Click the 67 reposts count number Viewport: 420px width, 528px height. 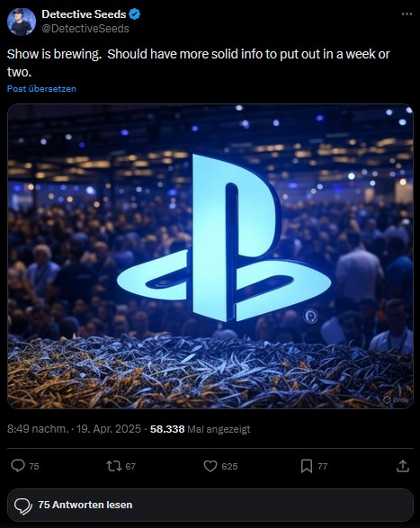tap(130, 466)
